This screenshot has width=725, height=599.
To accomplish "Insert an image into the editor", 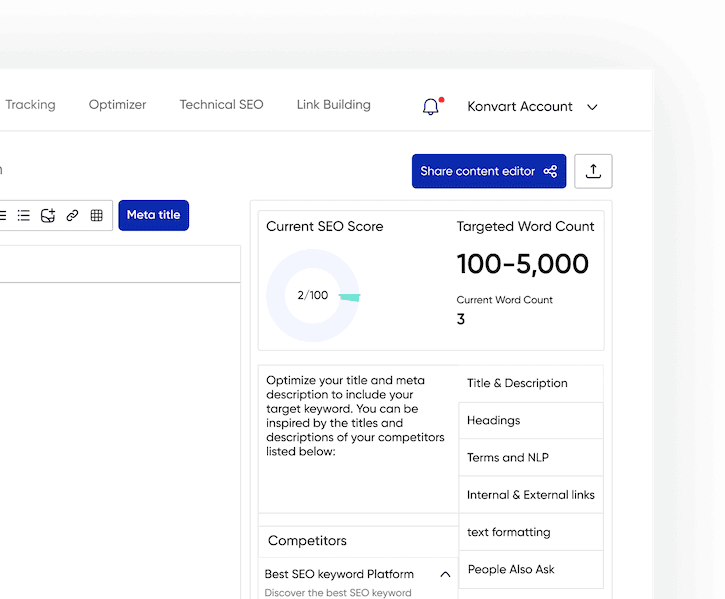I will (48, 216).
